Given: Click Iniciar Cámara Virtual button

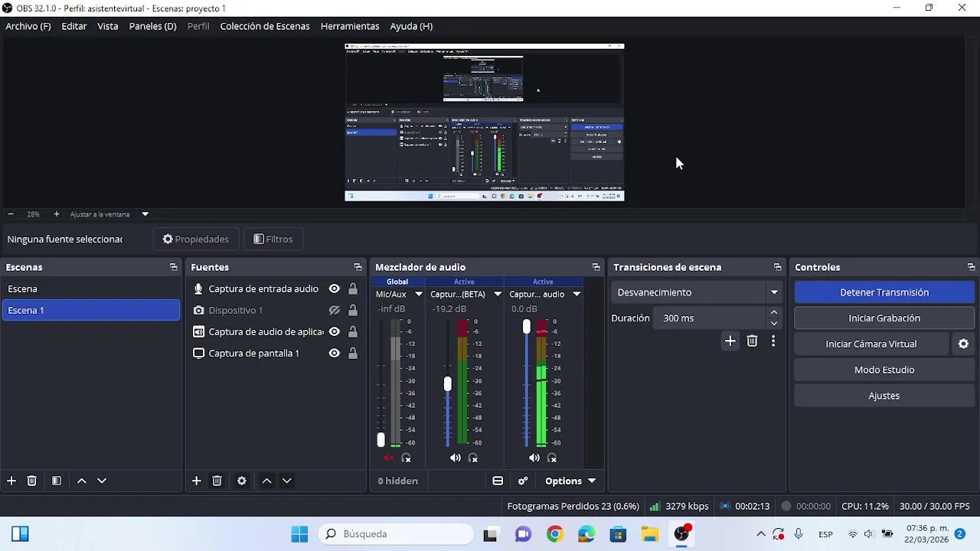Looking at the screenshot, I should tap(871, 344).
